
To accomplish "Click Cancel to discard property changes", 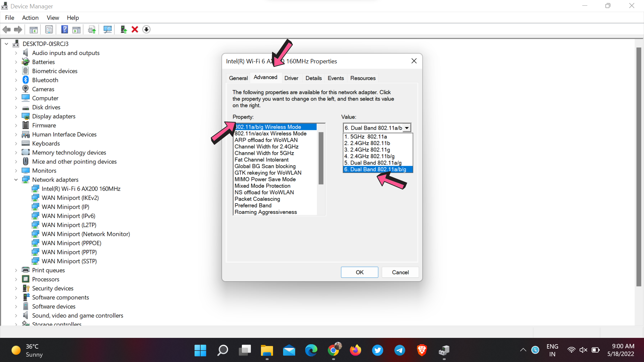I will click(400, 272).
